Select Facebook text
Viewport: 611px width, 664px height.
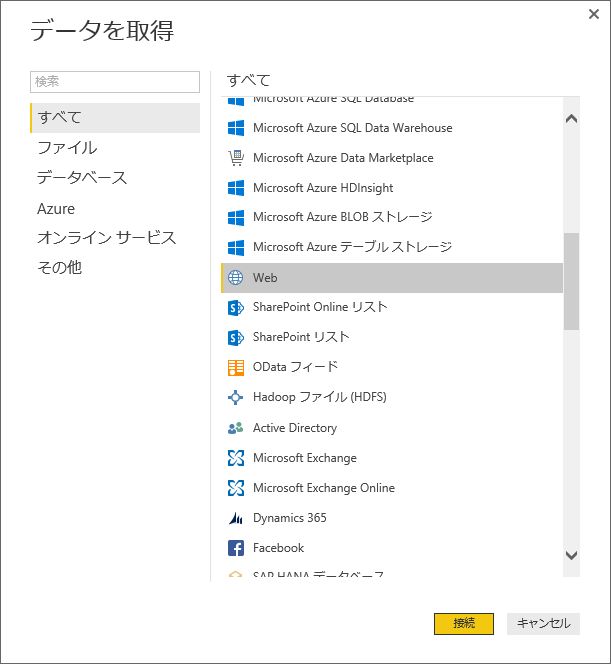pos(279,548)
